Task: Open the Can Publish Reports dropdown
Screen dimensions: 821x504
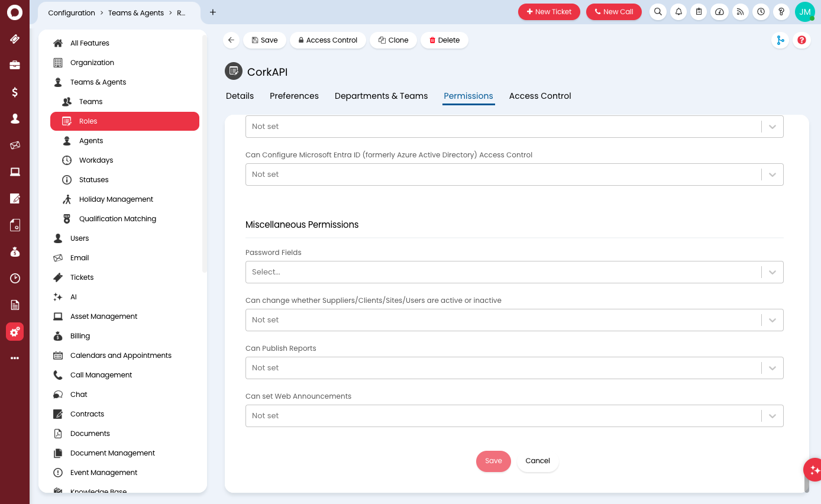Action: click(514, 368)
